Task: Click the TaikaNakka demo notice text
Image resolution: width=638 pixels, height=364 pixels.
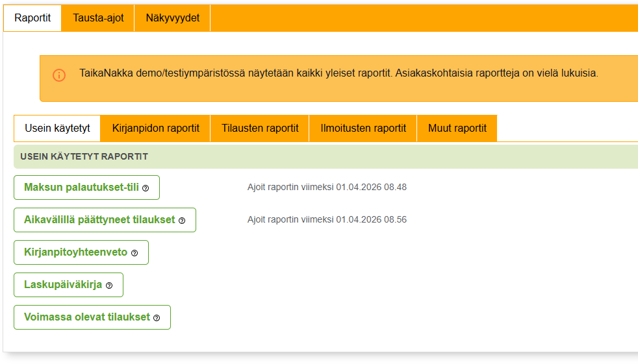Action: tap(338, 73)
